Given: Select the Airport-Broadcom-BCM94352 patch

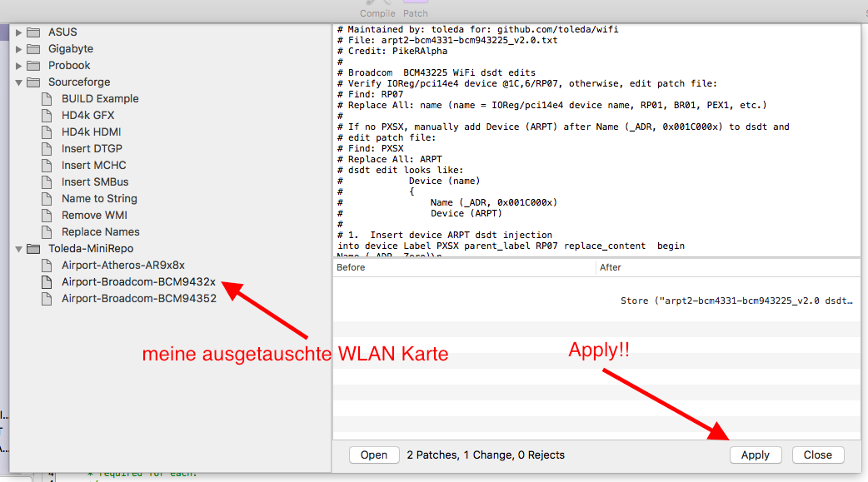Looking at the screenshot, I should click(x=139, y=298).
